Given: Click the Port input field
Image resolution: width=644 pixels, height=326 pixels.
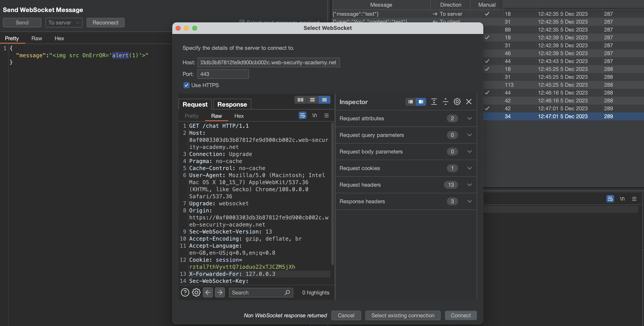Looking at the screenshot, I should click(x=223, y=74).
